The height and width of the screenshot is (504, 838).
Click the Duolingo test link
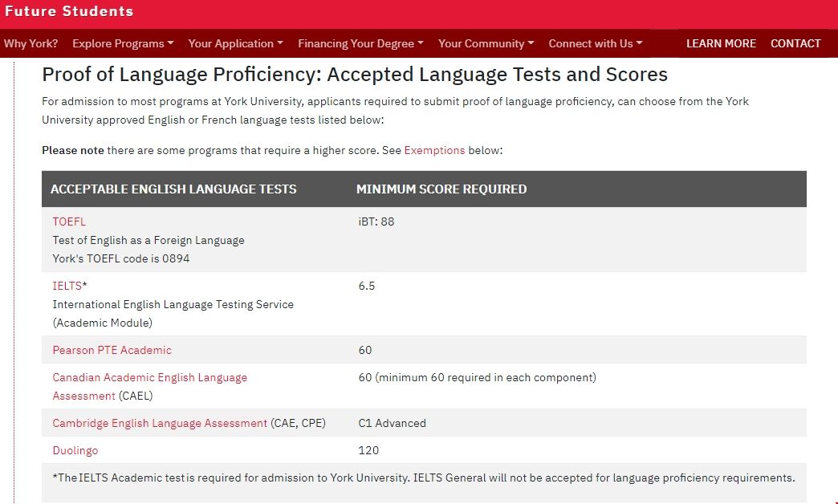[75, 450]
